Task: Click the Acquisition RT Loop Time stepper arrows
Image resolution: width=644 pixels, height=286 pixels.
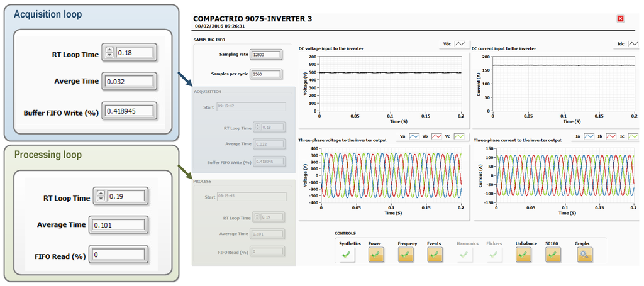Action: [109, 53]
